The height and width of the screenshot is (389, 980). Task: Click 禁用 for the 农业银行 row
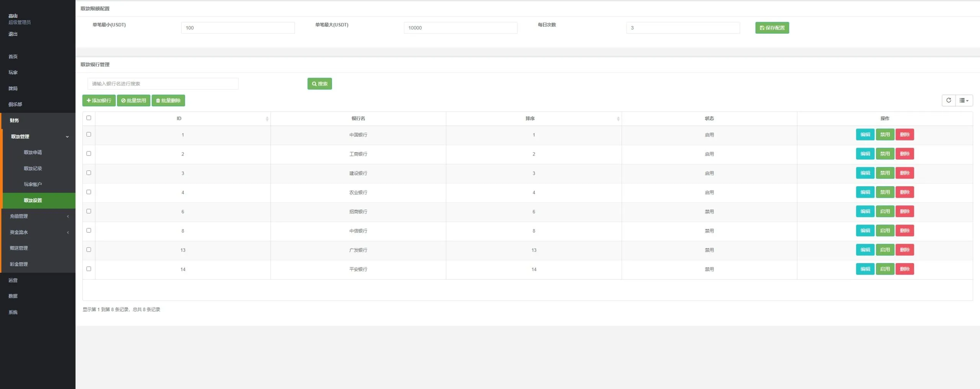(x=885, y=192)
